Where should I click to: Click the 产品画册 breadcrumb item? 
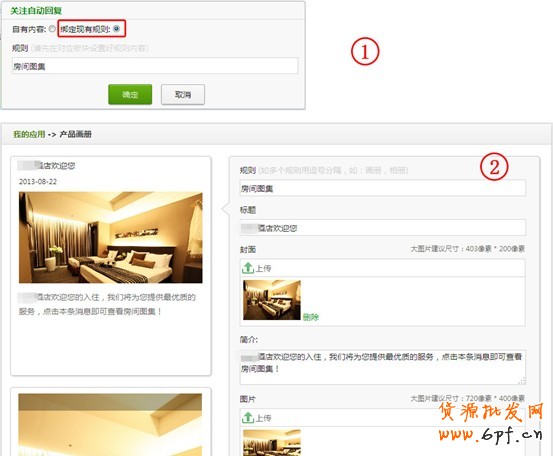click(75, 134)
